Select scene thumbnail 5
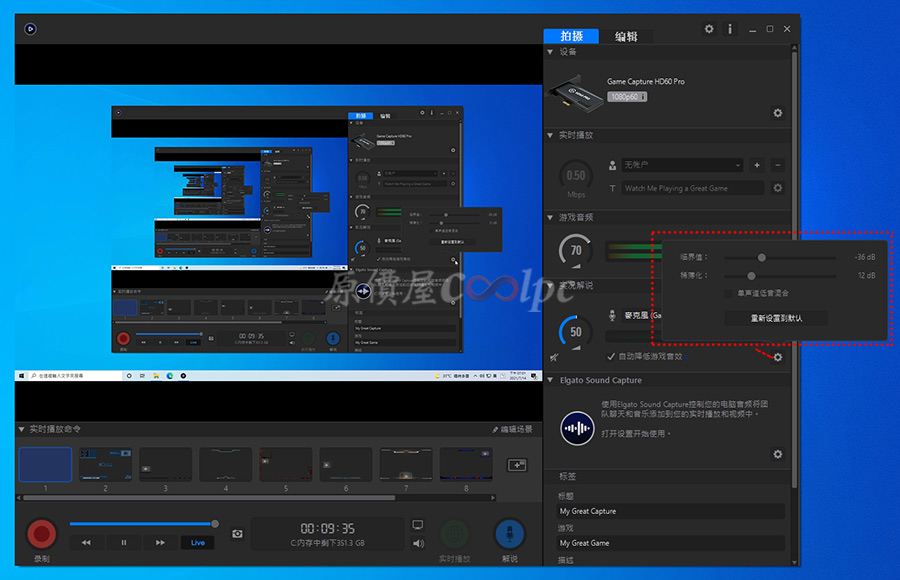The height and width of the screenshot is (580, 900). click(x=285, y=464)
